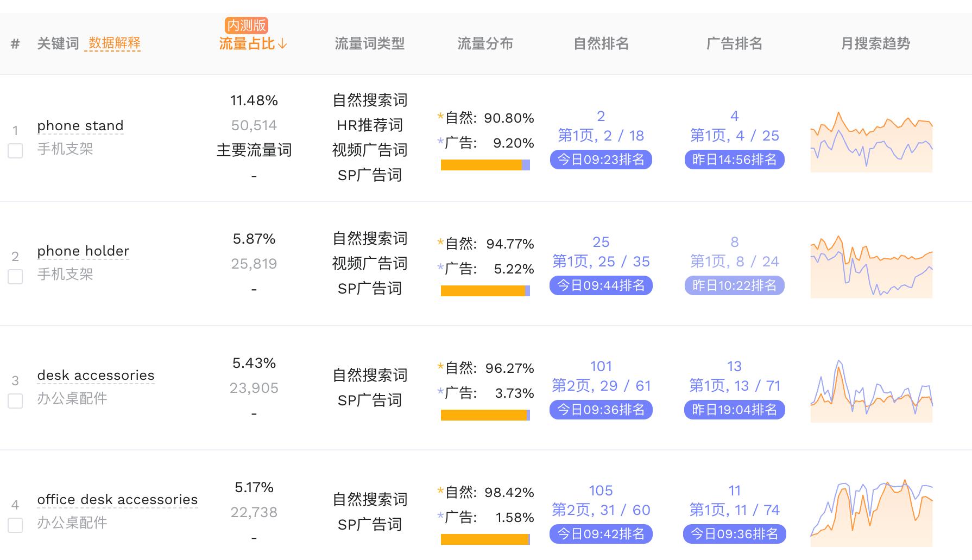Image resolution: width=972 pixels, height=560 pixels.
Task: Click the 今日09:44排名 natural rank badge
Action: click(601, 285)
